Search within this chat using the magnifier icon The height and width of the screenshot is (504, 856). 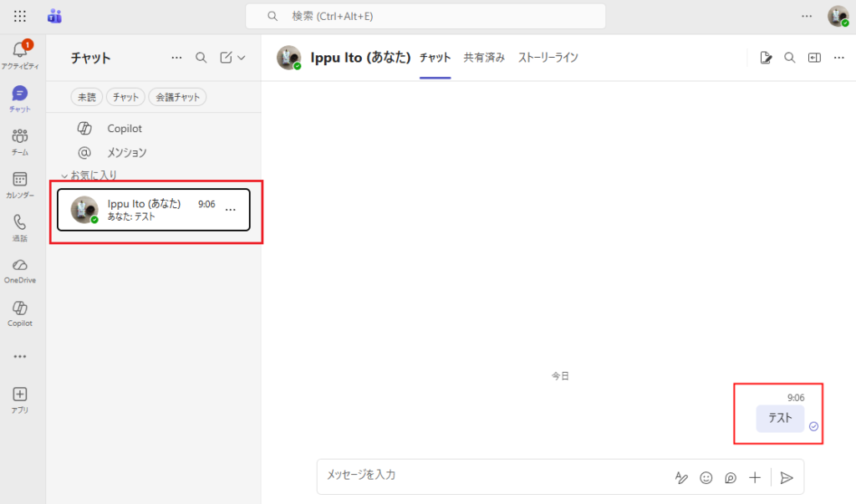(790, 58)
